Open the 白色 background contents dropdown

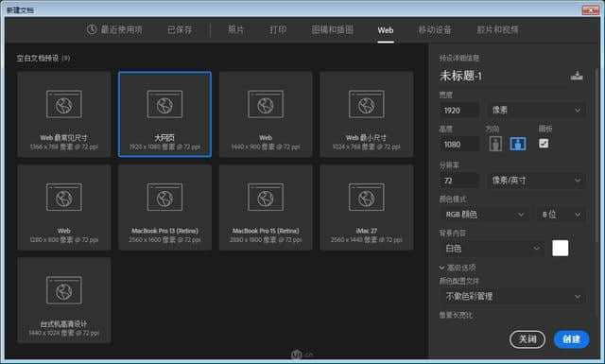(x=492, y=249)
